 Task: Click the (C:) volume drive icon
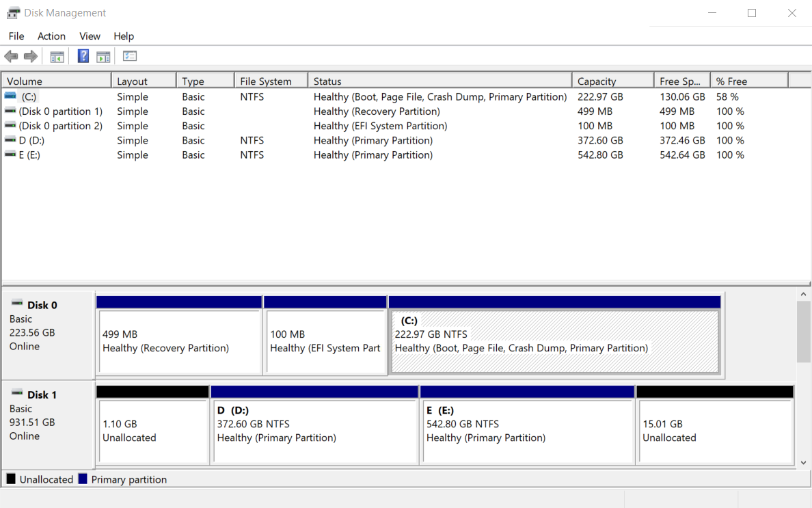tap(10, 96)
